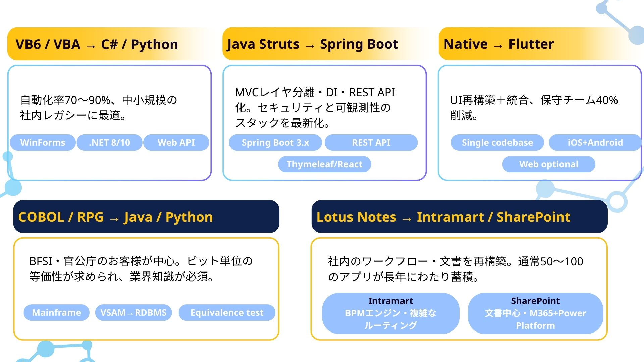644x362 pixels.
Task: Click the text 'MVCレイヤ分離・DI・REST API'
Action: click(x=315, y=92)
